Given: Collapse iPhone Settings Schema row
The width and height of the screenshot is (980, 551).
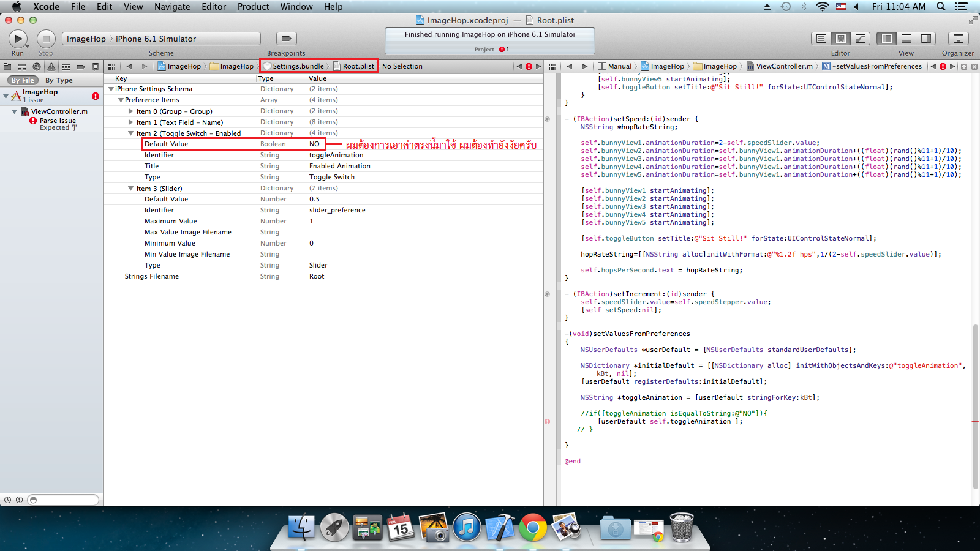Looking at the screenshot, I should [x=111, y=89].
